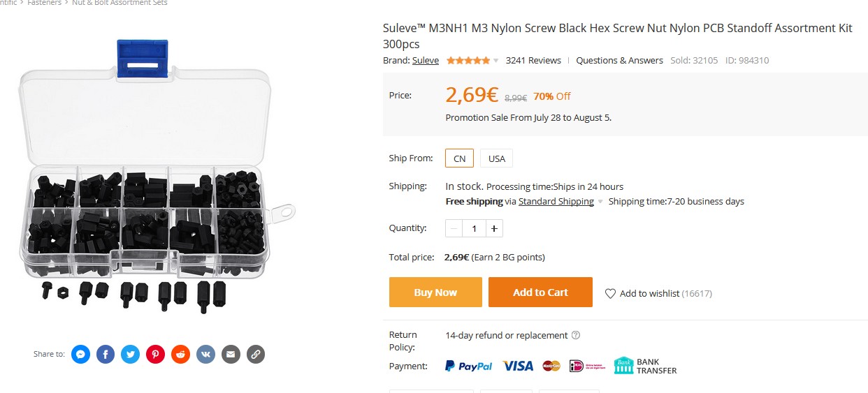
Task: Pin this product on Pinterest
Action: 156,355
